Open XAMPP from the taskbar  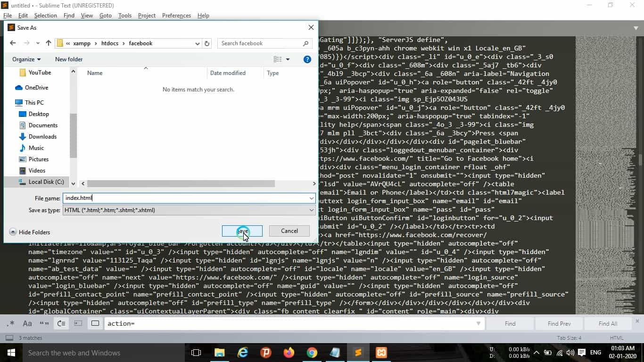tap(381, 353)
